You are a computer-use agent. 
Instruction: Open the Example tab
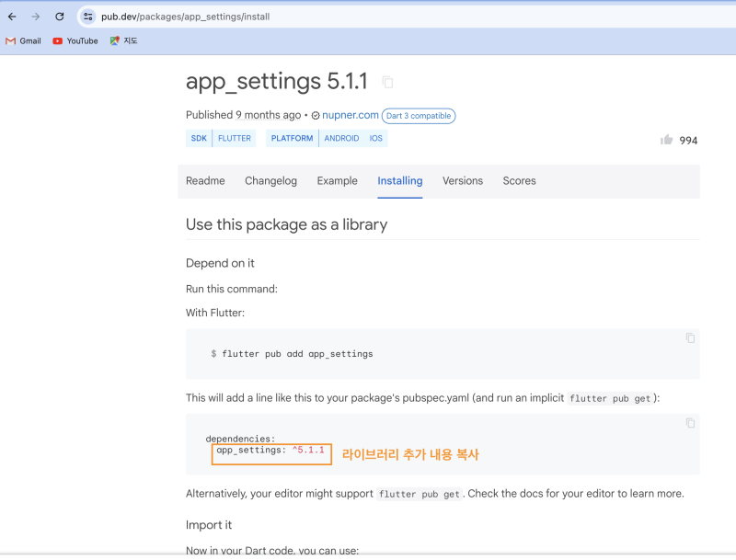click(x=337, y=181)
